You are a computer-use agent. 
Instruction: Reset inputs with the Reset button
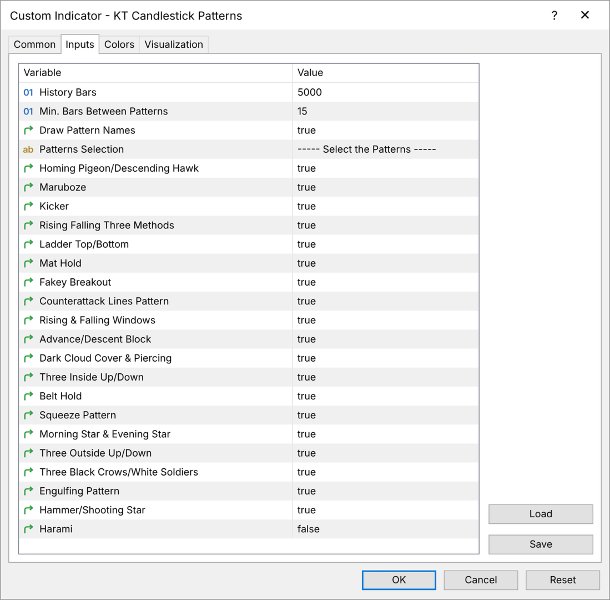tap(563, 580)
